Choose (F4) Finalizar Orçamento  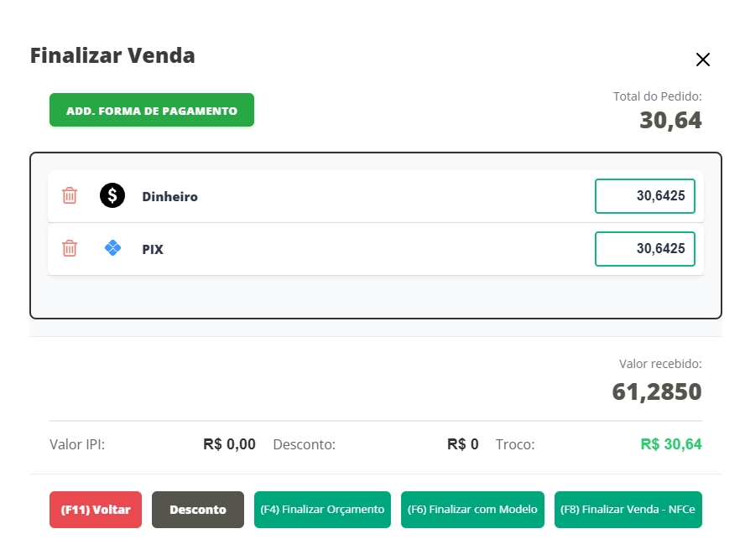(x=322, y=510)
